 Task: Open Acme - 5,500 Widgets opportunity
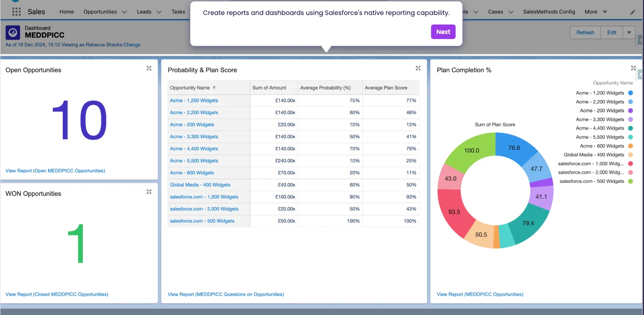[194, 161]
